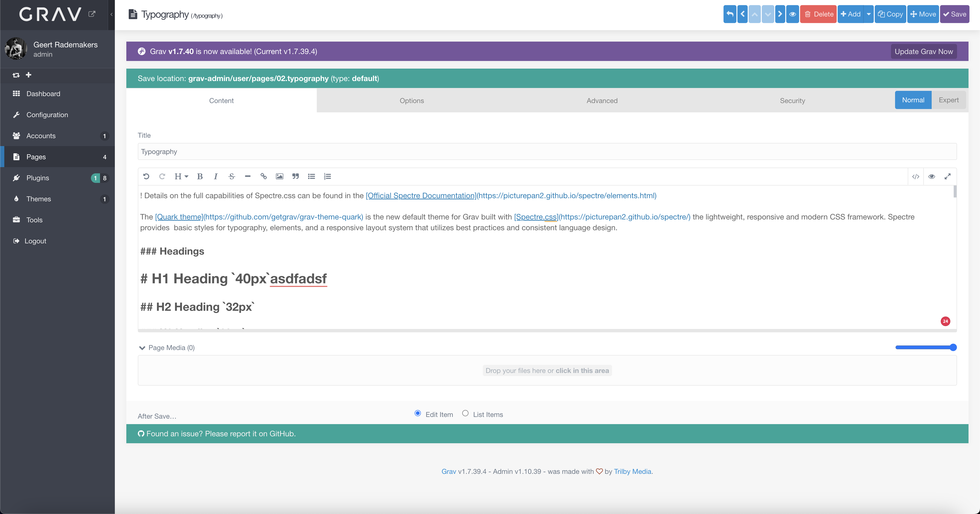Click the Bold formatting icon
Viewport: 980px width, 514px height.
[x=200, y=176]
